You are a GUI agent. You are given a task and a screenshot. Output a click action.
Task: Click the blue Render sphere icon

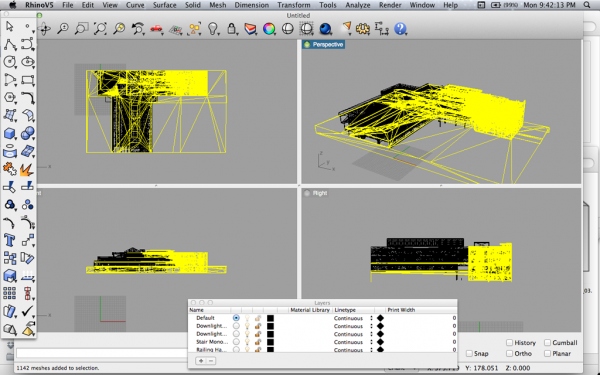(x=325, y=29)
